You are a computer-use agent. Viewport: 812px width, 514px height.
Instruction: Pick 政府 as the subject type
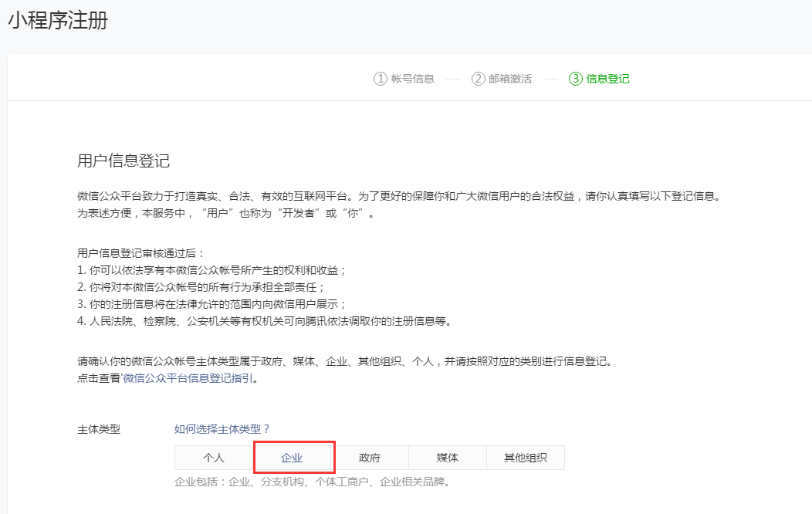370,458
